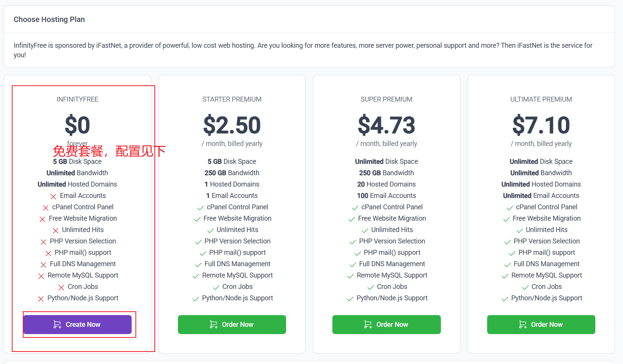Click green check beside Super Premium PHP mail() support
Screen dimensions: 623x364
click(357, 253)
